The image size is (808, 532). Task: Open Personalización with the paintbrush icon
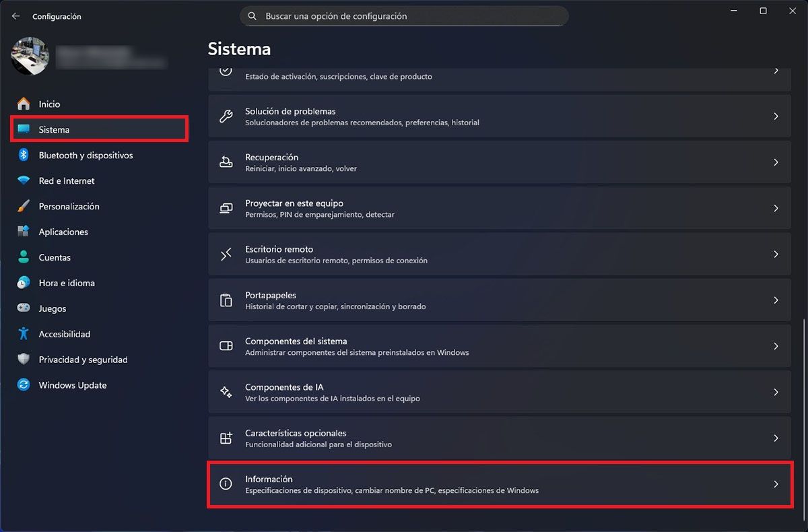click(x=24, y=207)
